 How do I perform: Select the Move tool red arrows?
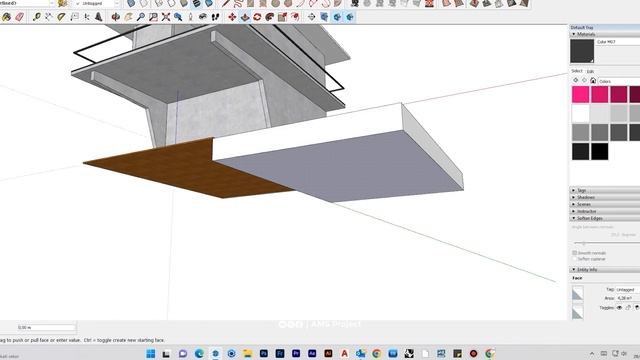click(x=232, y=17)
